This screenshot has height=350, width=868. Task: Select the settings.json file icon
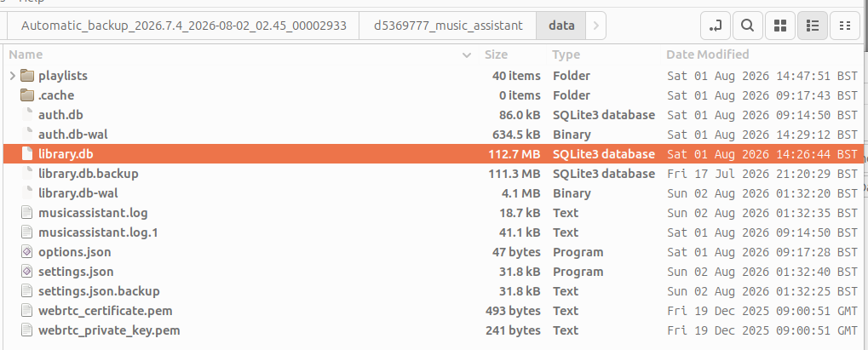click(27, 272)
